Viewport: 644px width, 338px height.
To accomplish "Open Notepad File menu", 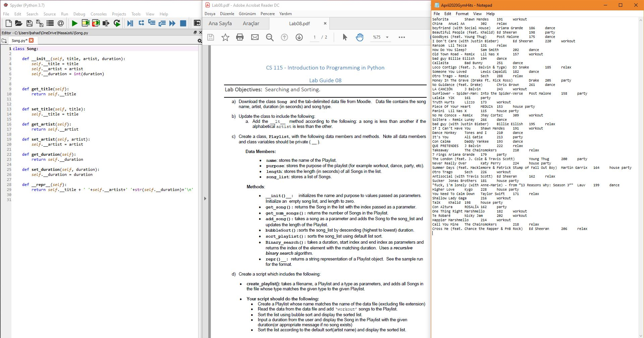I will point(437,14).
